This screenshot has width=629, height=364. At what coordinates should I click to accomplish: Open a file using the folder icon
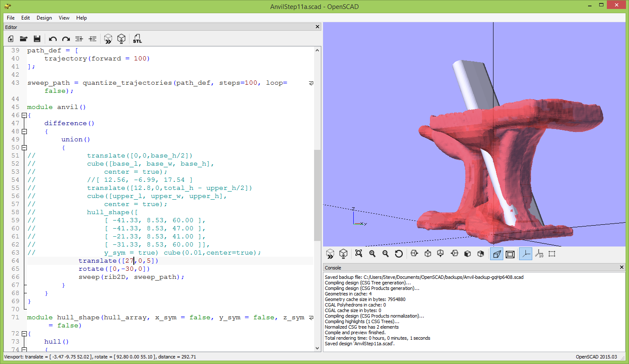[24, 39]
